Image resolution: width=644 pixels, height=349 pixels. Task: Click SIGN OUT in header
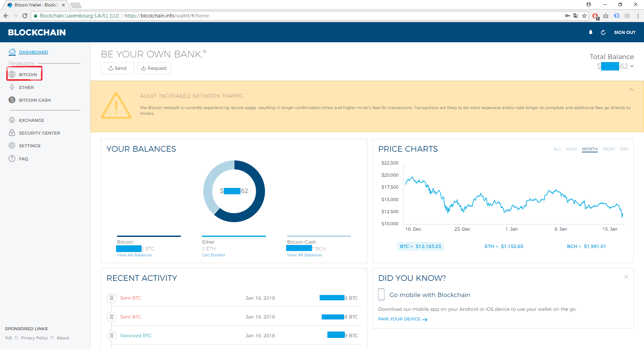coord(625,32)
